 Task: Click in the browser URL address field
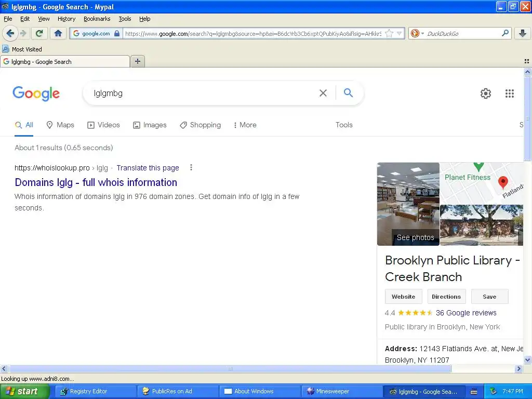(x=254, y=33)
